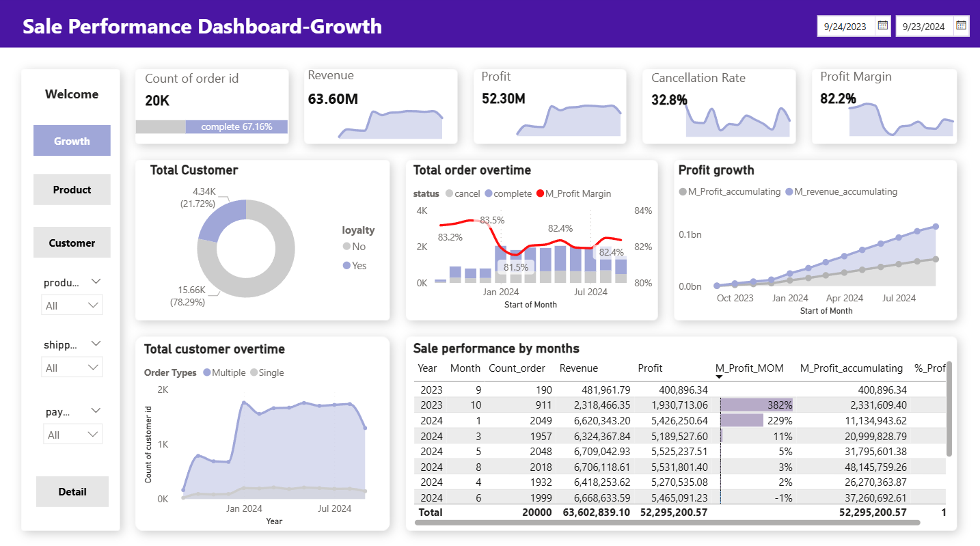The width and height of the screenshot is (980, 546).
Task: Click the Growth navigation button
Action: click(72, 141)
